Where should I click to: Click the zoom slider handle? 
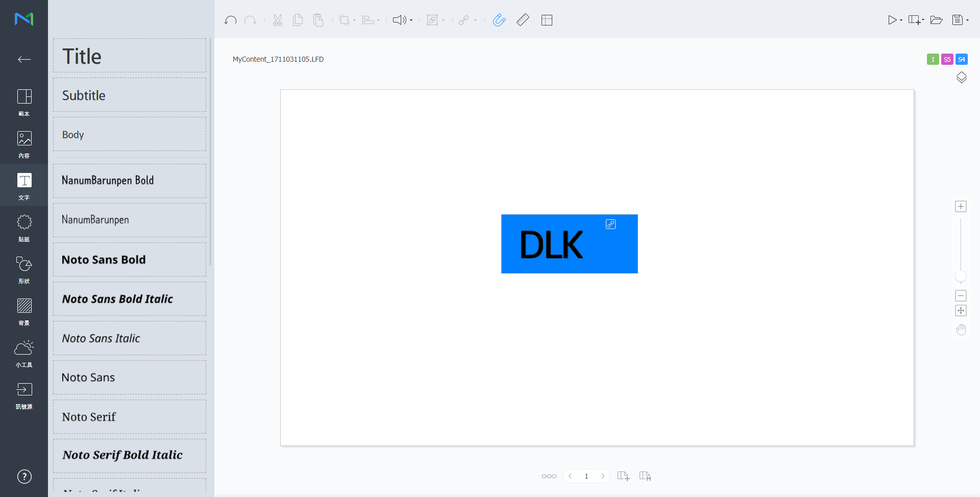pyautogui.click(x=961, y=277)
